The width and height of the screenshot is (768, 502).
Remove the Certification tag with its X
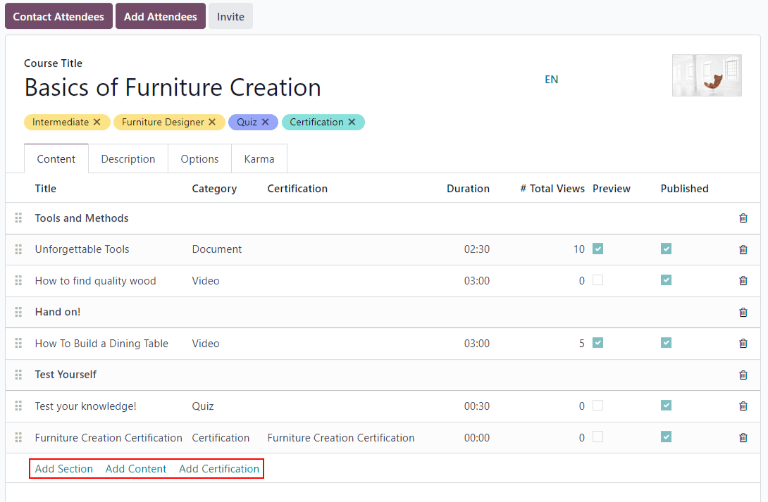[x=352, y=122]
